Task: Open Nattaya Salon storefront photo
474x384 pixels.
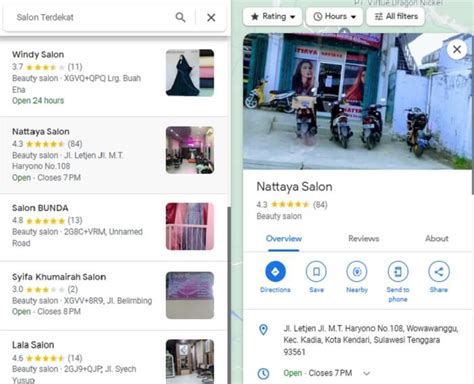Action: (x=358, y=101)
